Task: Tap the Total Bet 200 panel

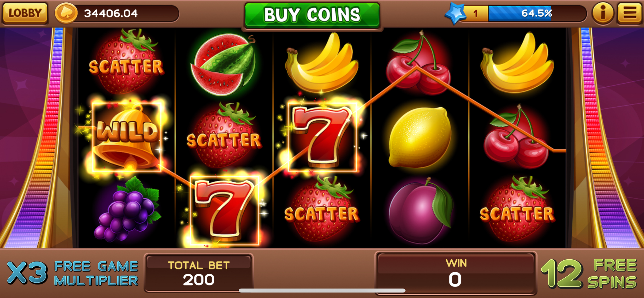Action: pyautogui.click(x=199, y=273)
